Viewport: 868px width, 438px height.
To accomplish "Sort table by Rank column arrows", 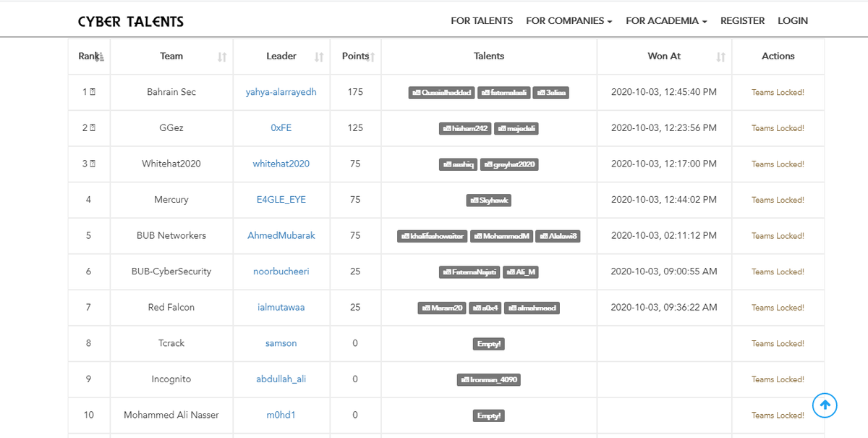I will pos(101,56).
